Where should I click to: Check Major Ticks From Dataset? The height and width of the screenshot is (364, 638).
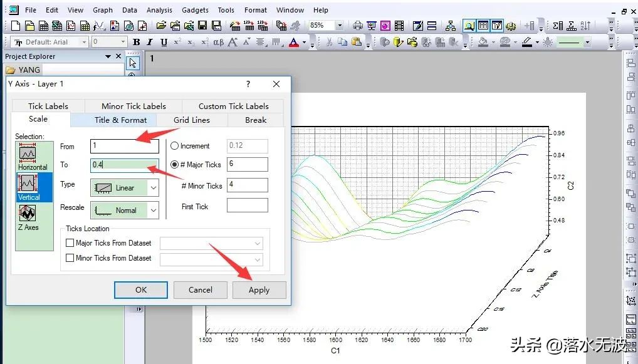coord(70,243)
